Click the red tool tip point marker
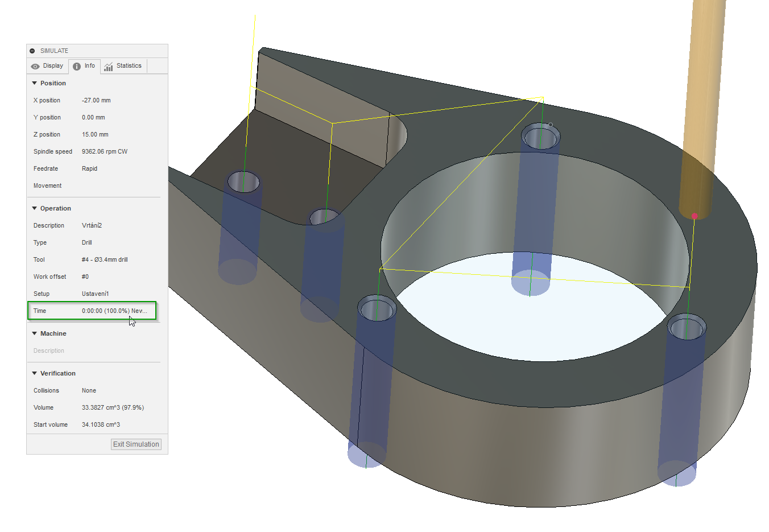769x532 pixels. [x=694, y=216]
